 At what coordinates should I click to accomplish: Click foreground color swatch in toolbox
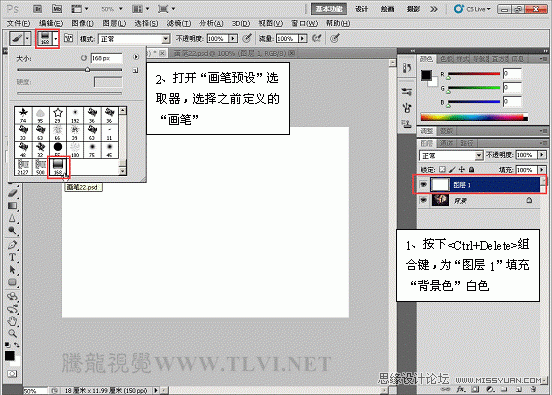click(x=10, y=356)
